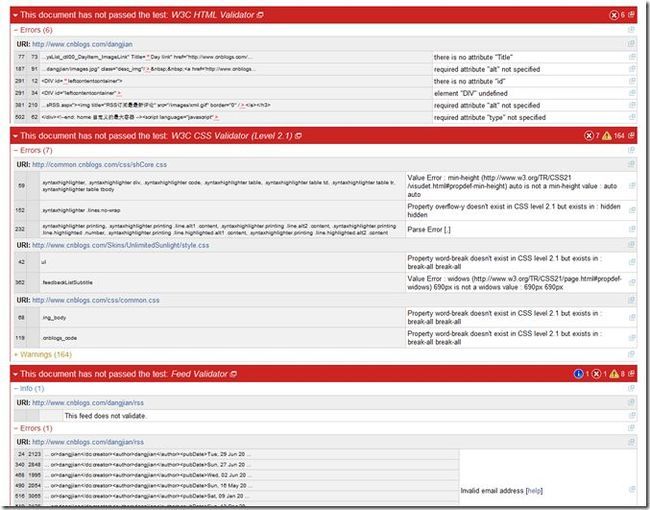Select the 'Value Error : widows' message
This screenshot has width=650, height=510.
[514, 283]
